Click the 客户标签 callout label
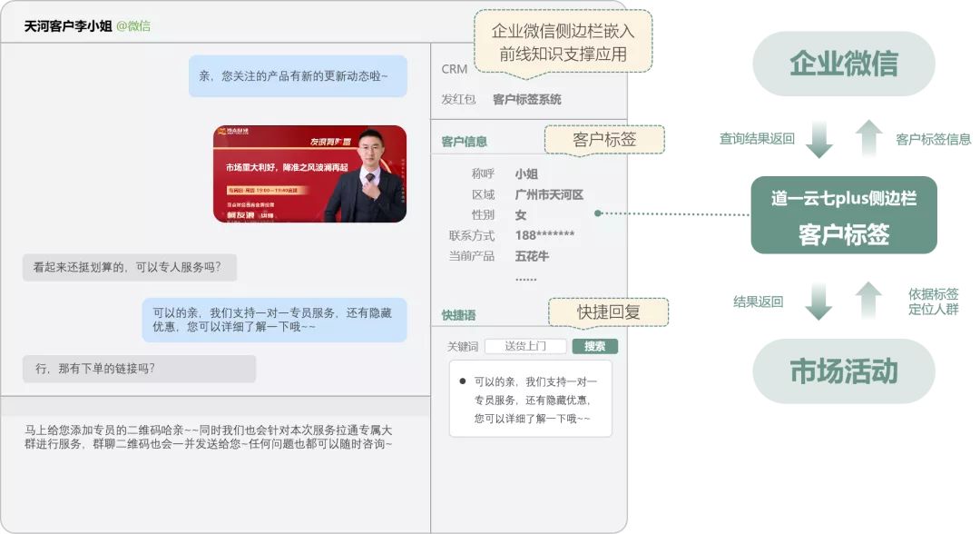 coord(604,140)
